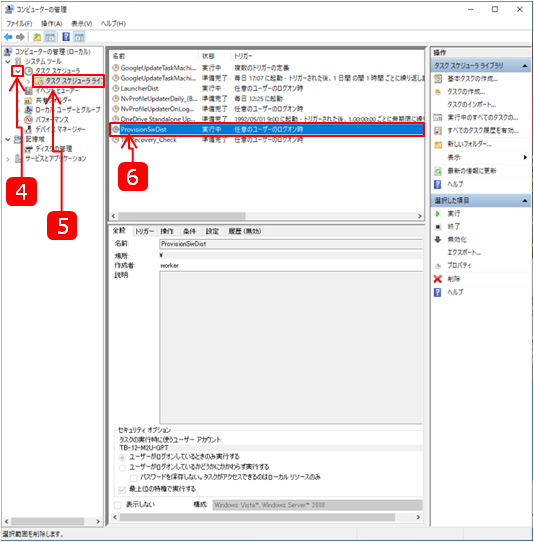Click 終了 (end) action
Screen dimensions: 534x542
pyautogui.click(x=454, y=226)
